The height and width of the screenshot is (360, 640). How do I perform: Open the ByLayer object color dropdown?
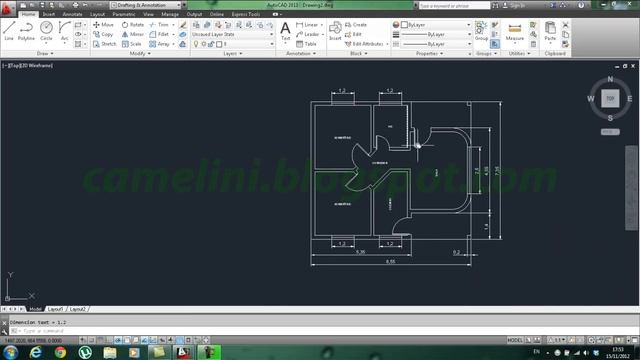point(436,25)
